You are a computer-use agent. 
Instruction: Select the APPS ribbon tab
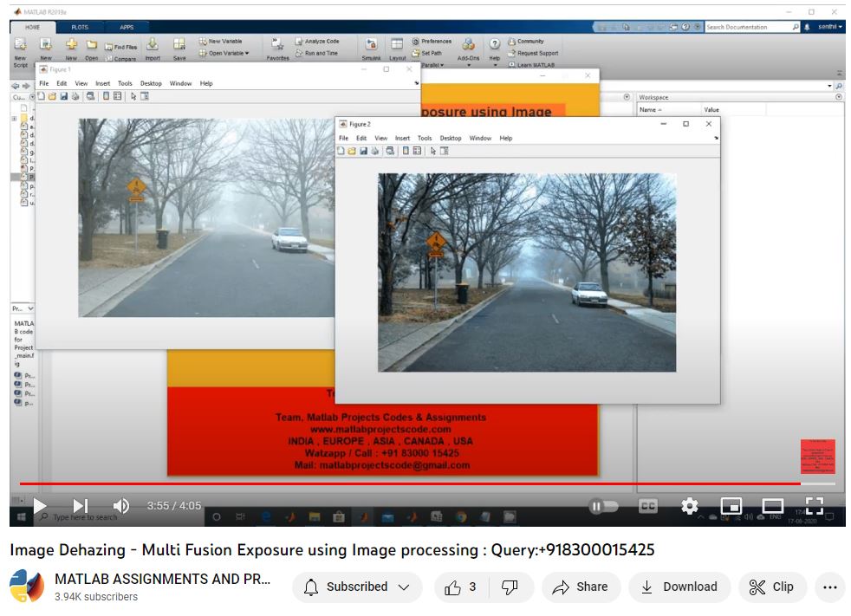coord(127,27)
